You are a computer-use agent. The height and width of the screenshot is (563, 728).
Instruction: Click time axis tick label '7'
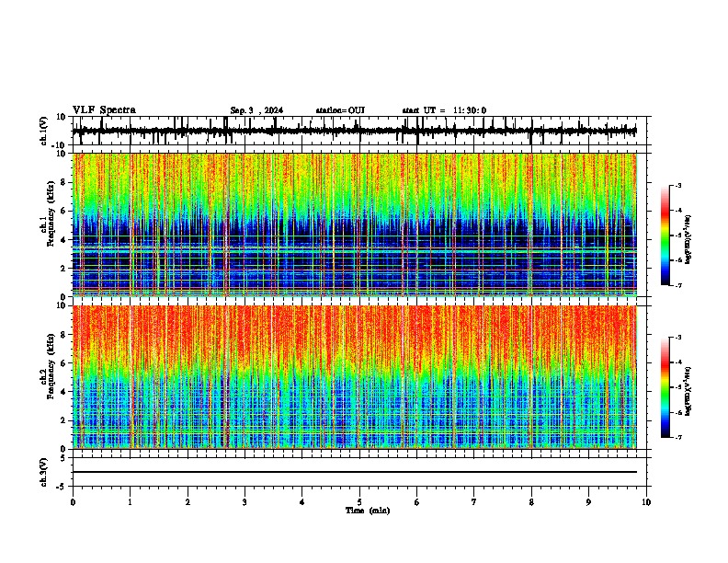pos(474,502)
